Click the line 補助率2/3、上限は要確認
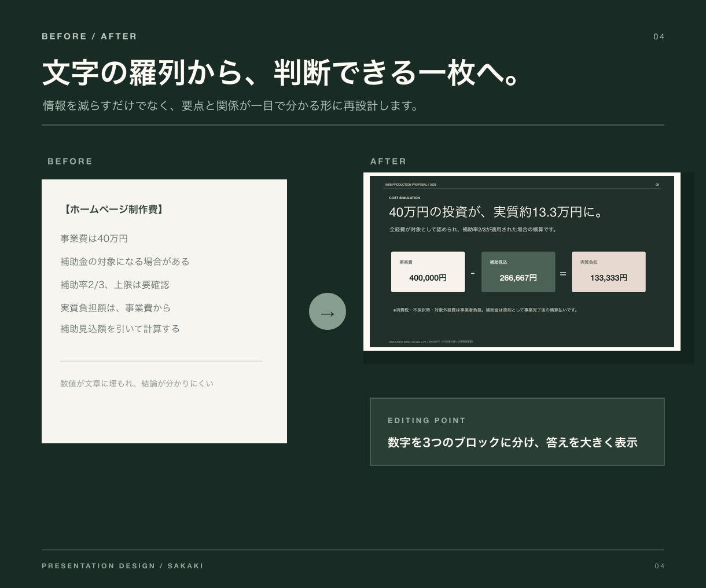Screen dimensions: 706x588 [x=115, y=285]
